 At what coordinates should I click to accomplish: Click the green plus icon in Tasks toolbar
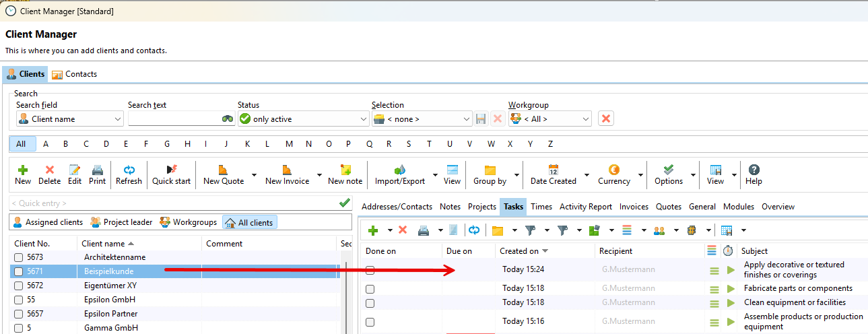(x=372, y=230)
